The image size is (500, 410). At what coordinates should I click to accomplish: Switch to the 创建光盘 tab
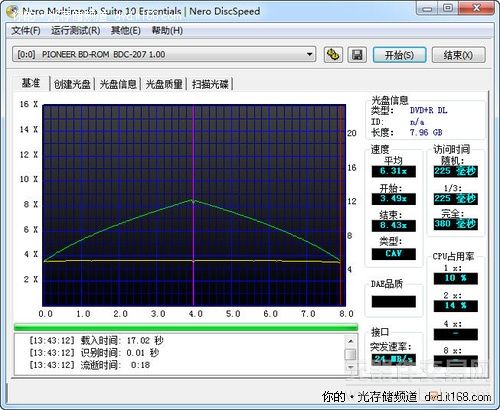(72, 84)
